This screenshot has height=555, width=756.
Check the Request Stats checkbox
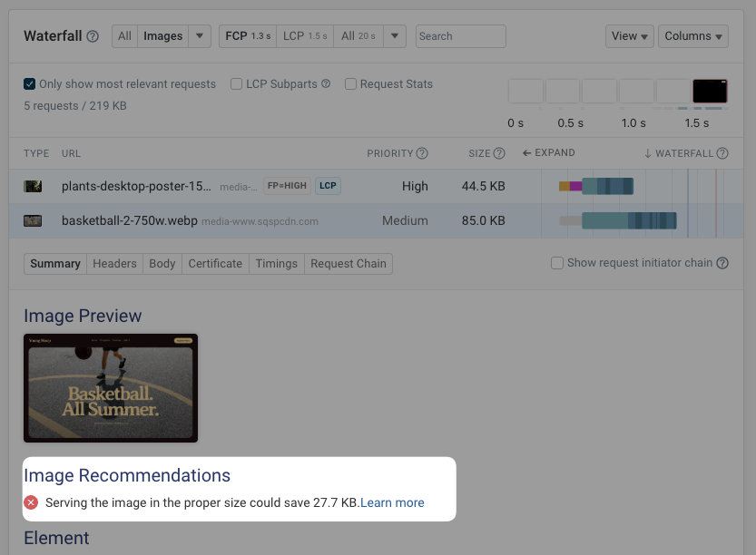(350, 83)
